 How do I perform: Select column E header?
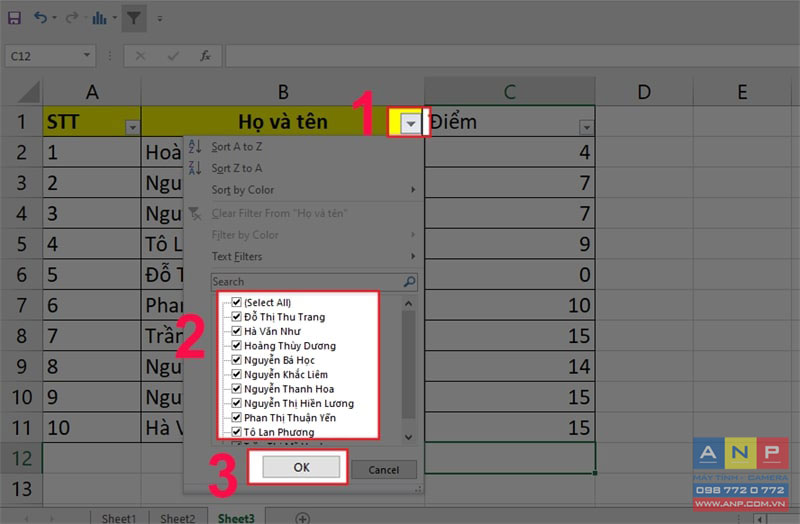coord(742,92)
